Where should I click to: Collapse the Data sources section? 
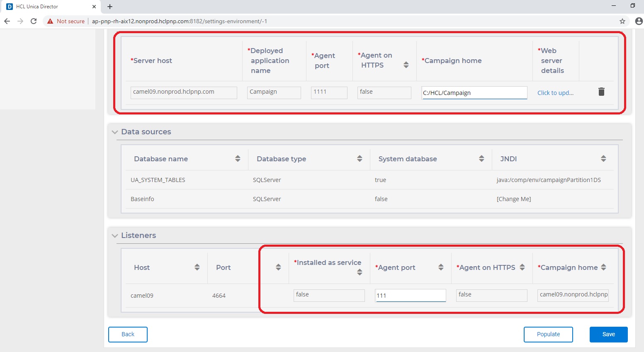114,131
